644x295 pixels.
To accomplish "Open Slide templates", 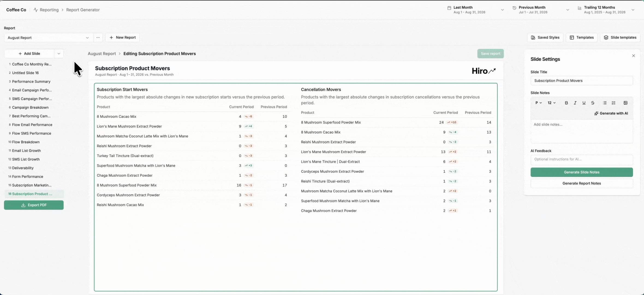I will [620, 38].
